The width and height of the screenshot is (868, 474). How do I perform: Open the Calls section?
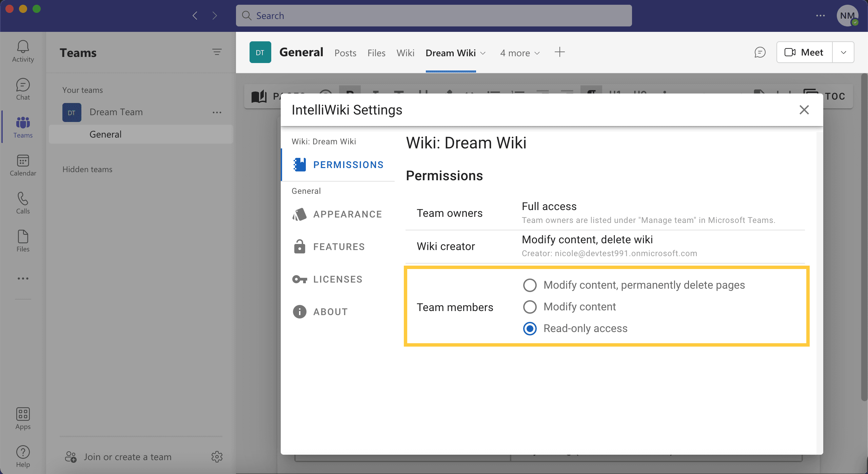(23, 203)
